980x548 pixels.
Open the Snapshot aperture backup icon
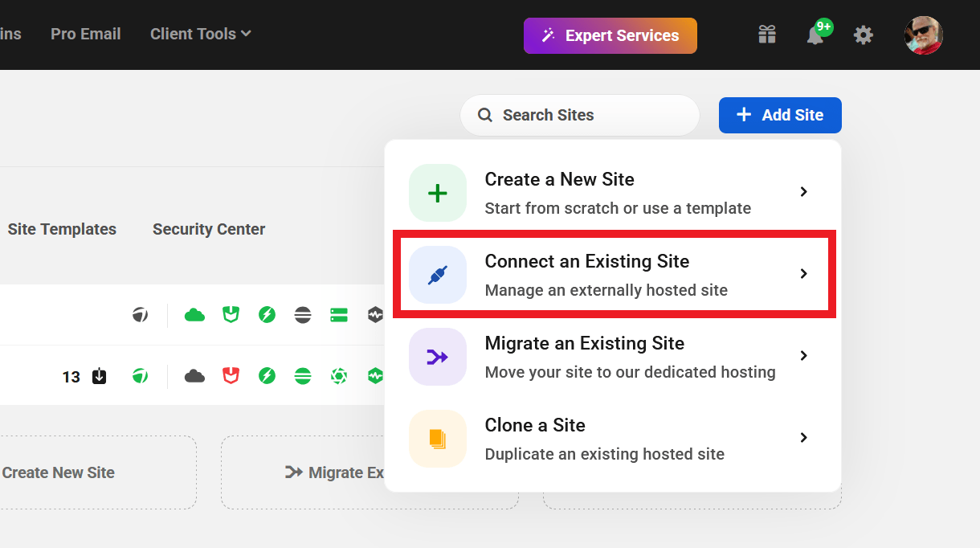pyautogui.click(x=338, y=375)
